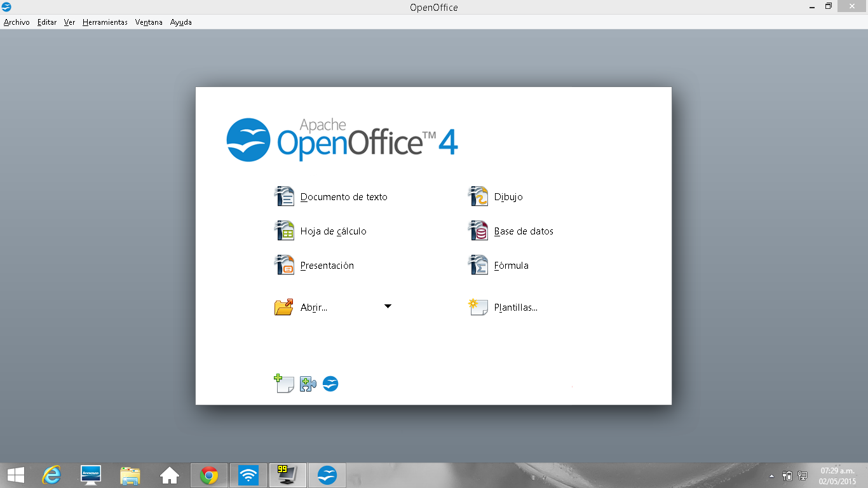This screenshot has height=488, width=868.
Task: Click the get more templates icon at the bottom
Action: [x=284, y=384]
